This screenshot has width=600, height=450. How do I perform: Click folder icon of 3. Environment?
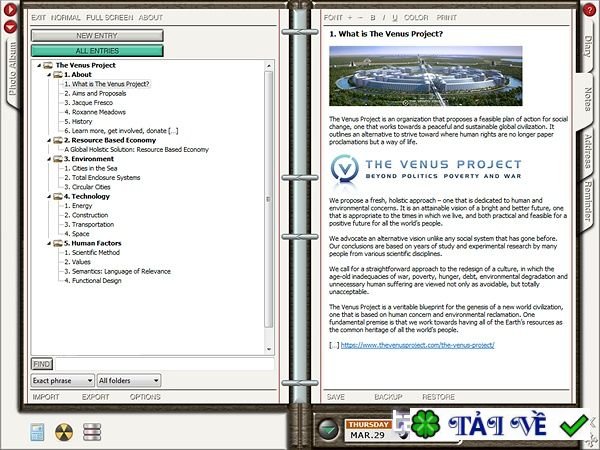(x=58, y=159)
